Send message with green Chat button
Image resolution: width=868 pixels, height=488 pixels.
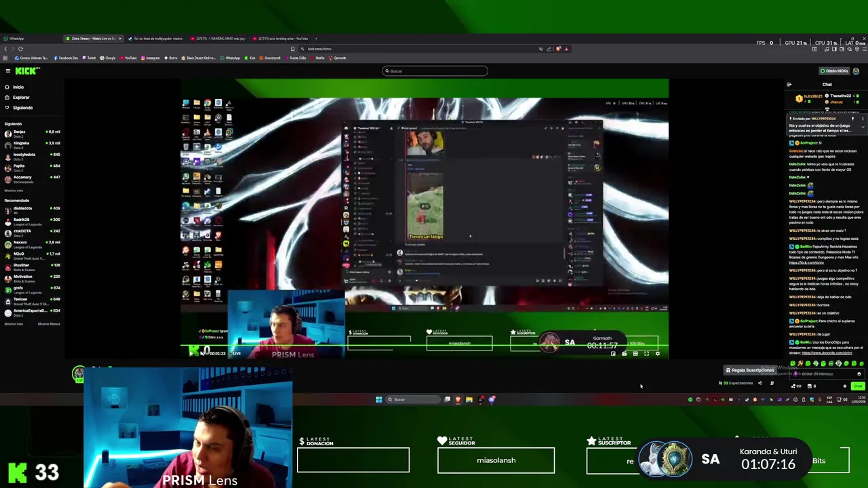tap(858, 386)
